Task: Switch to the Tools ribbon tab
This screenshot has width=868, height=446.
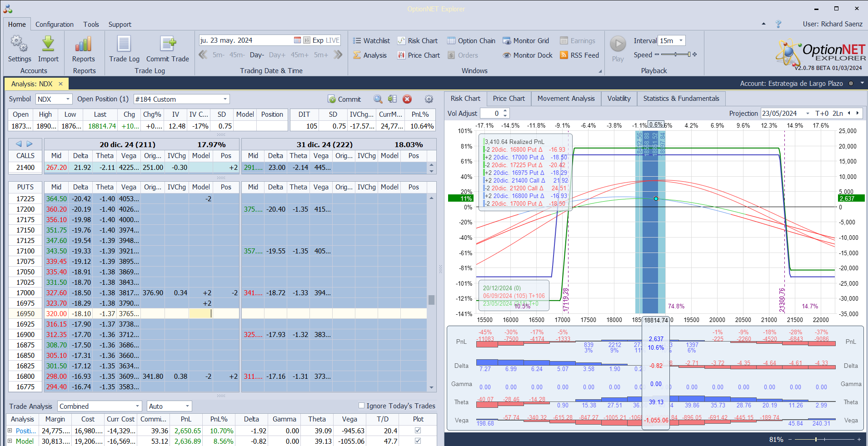Action: pyautogui.click(x=91, y=25)
